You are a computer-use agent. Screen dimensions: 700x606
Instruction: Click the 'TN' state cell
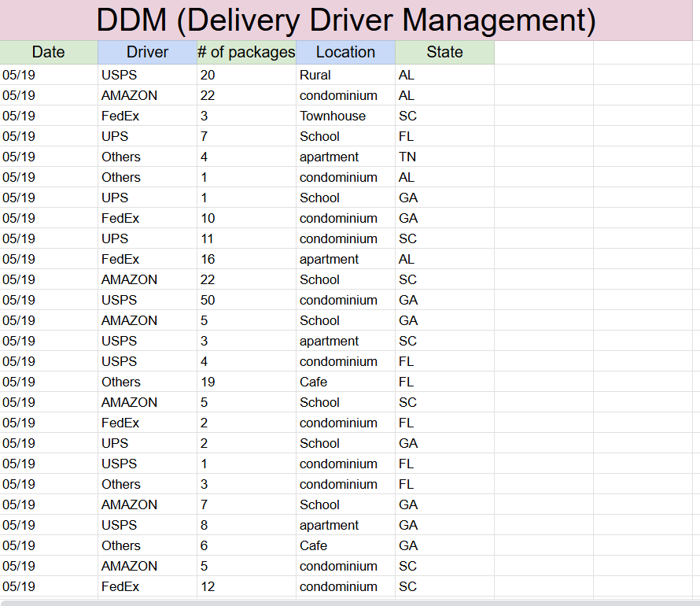pos(444,157)
